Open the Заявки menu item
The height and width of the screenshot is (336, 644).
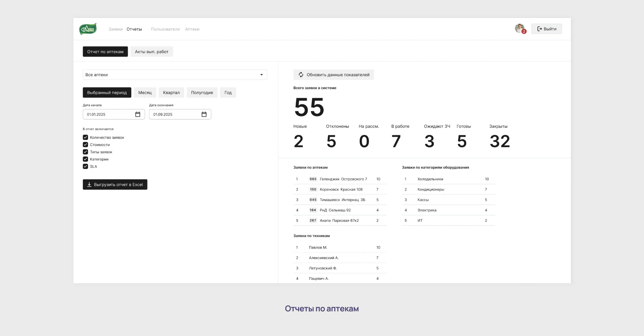(x=115, y=29)
